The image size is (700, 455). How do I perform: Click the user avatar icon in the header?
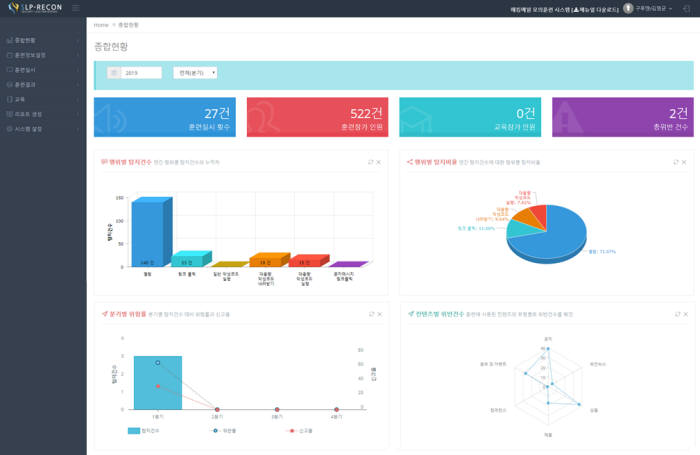[628, 8]
